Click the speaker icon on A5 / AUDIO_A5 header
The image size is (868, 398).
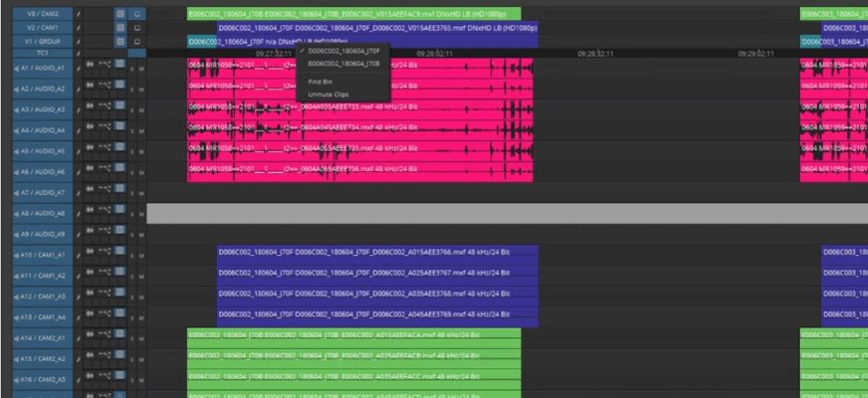tap(17, 151)
